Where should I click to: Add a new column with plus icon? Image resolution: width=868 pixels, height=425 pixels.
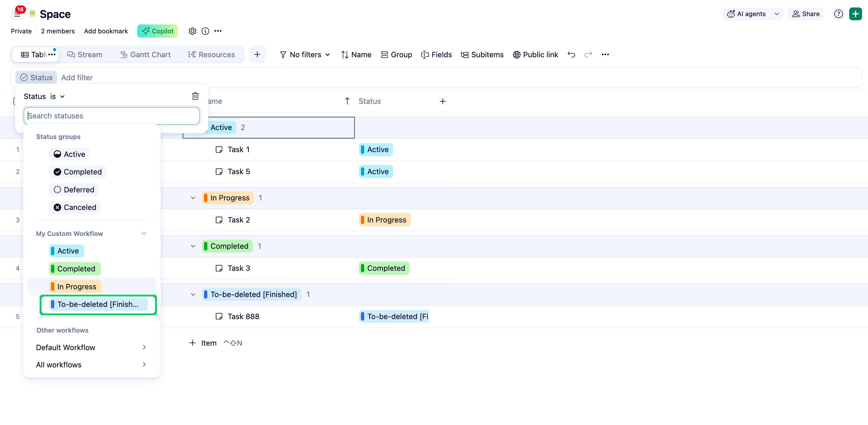coord(442,101)
